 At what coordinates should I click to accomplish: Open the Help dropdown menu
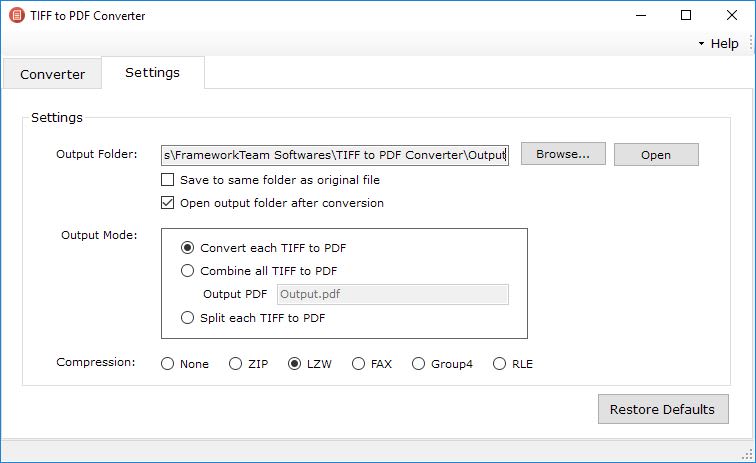click(x=719, y=43)
